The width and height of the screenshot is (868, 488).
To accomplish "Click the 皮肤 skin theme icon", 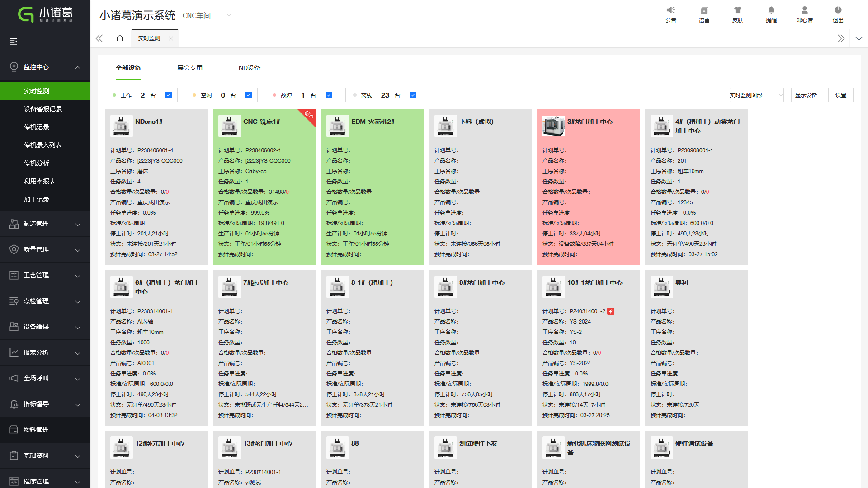I will tap(737, 10).
